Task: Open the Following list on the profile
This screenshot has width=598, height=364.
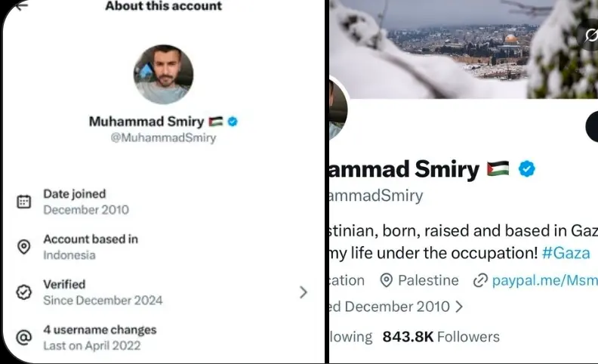Action: coord(351,336)
